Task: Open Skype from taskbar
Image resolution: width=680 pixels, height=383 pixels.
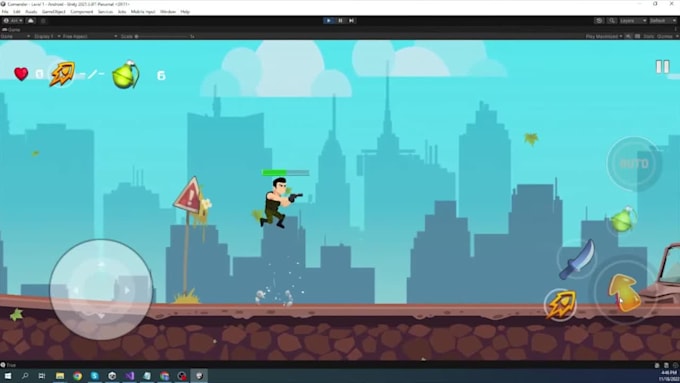Action: (95, 376)
